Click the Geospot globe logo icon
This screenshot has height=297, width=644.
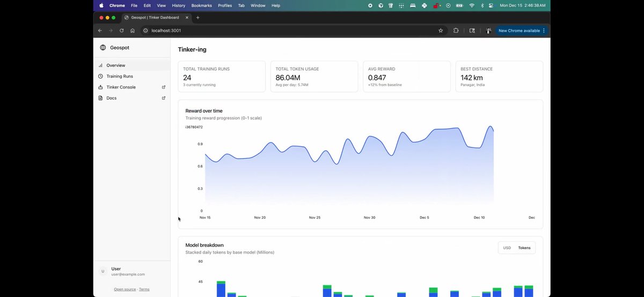(103, 48)
